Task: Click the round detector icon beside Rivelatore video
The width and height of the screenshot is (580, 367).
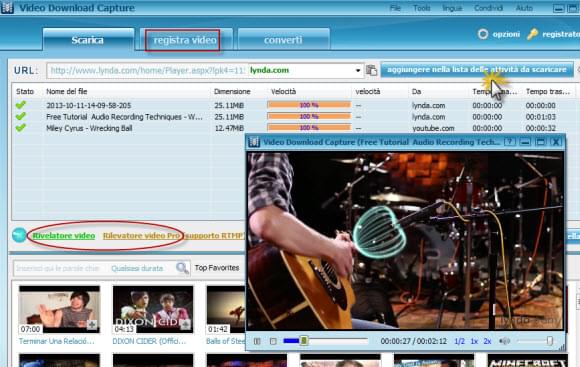Action: [19, 235]
